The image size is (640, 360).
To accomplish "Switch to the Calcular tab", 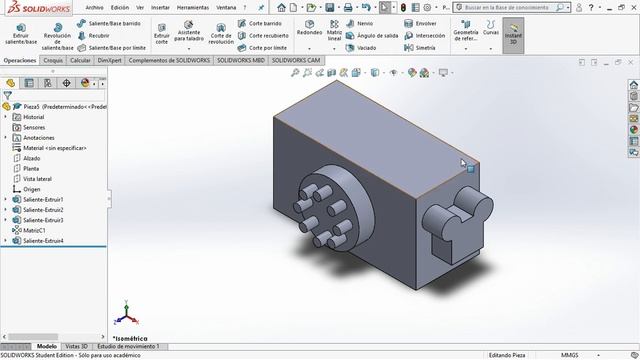I will (80, 60).
